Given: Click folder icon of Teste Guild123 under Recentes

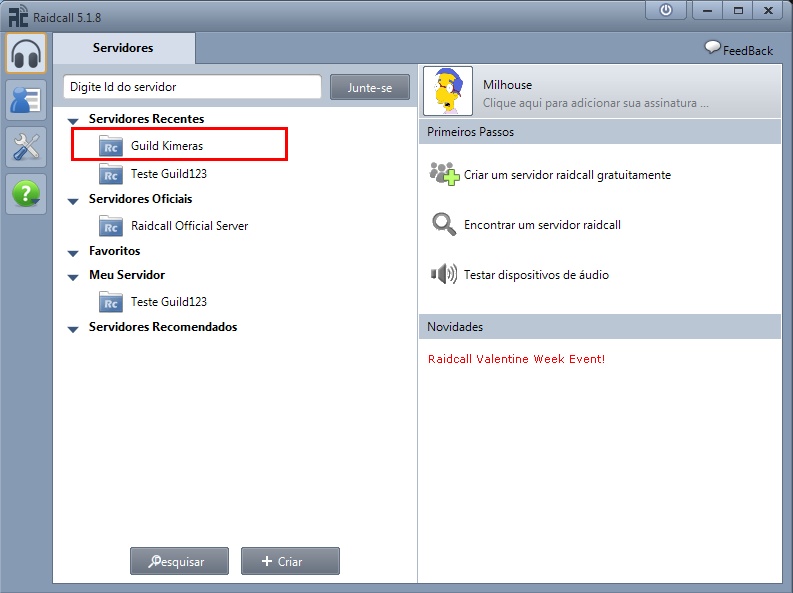Looking at the screenshot, I should 111,174.
